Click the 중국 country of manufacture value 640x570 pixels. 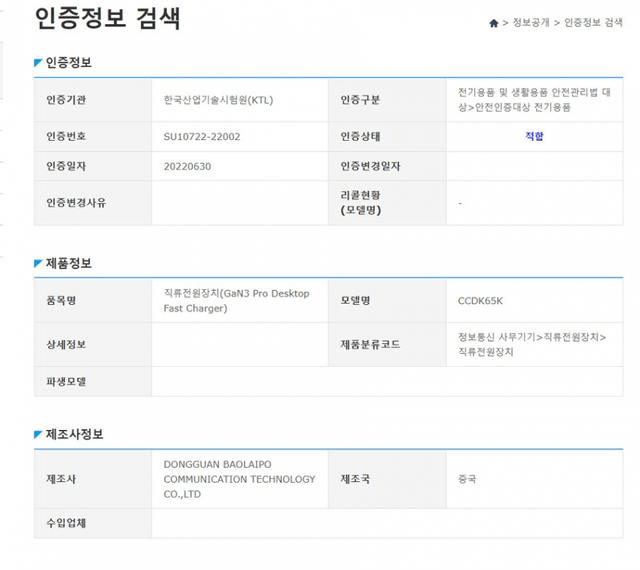(467, 479)
